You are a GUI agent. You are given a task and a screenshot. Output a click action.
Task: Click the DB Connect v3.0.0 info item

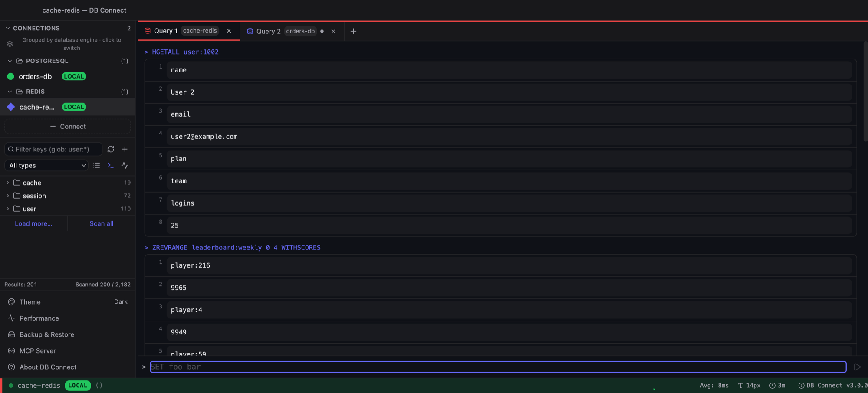click(x=832, y=385)
